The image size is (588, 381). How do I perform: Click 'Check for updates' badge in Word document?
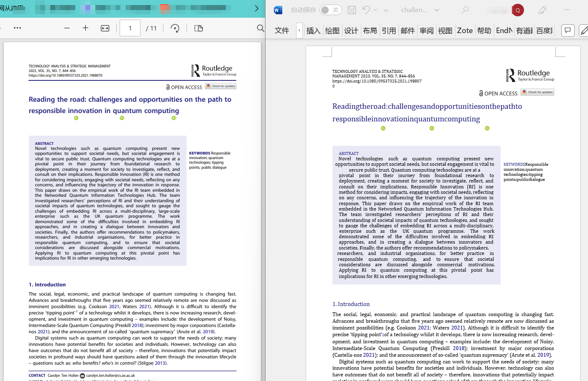[x=537, y=92]
